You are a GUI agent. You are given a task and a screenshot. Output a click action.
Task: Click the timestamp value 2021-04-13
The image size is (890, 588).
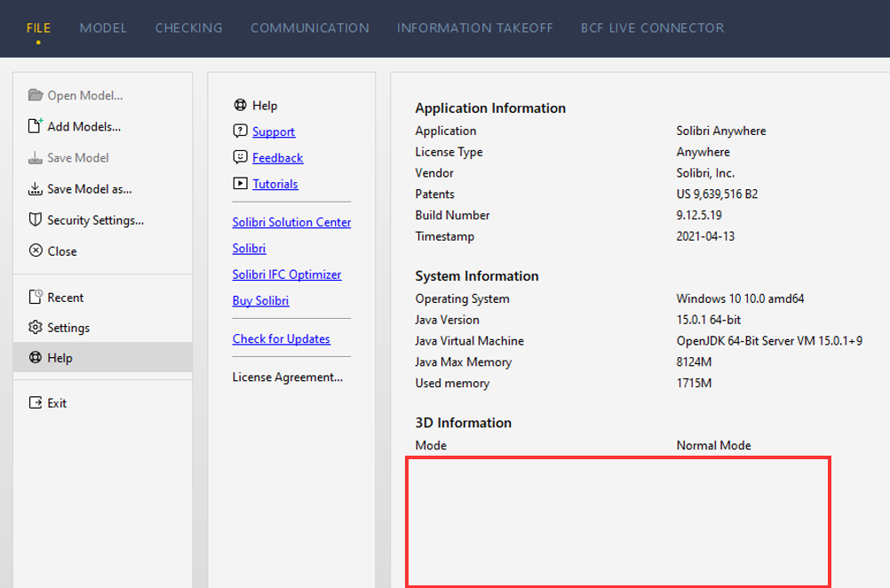click(705, 236)
